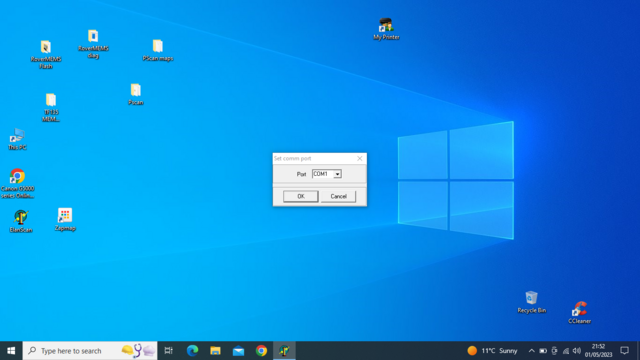Open the Windows Start menu
Screen dimensions: 640x360
pyautogui.click(x=11, y=351)
